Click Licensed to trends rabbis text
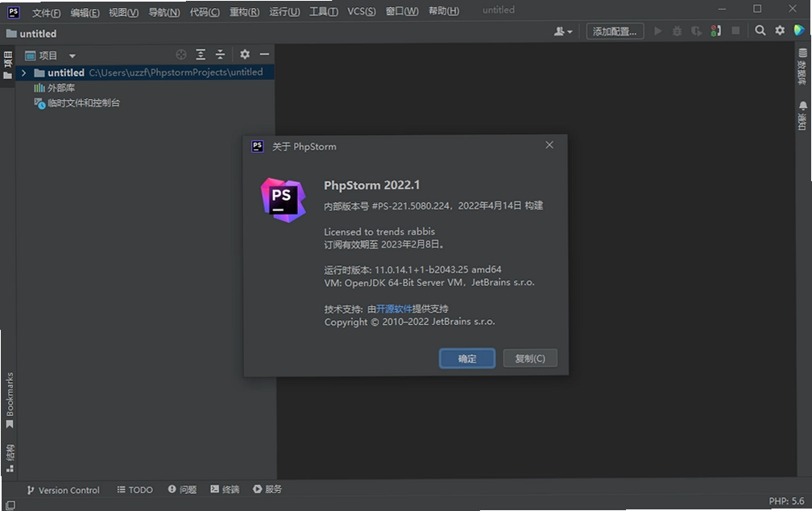The width and height of the screenshot is (812, 511). click(x=379, y=231)
